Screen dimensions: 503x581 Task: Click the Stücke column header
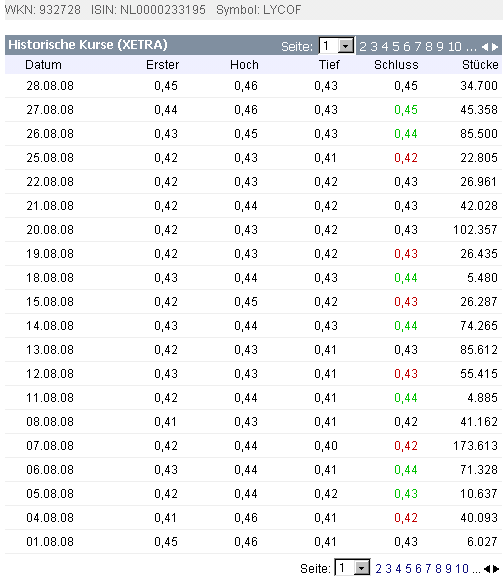(x=480, y=65)
